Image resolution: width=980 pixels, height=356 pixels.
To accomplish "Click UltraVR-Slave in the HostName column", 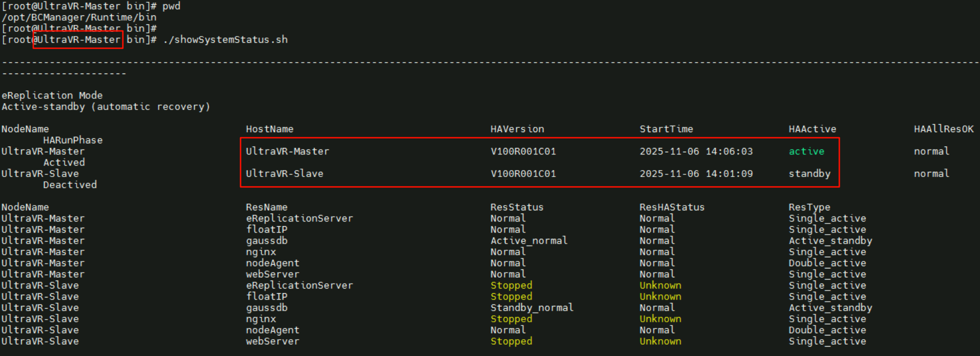I will [x=284, y=174].
